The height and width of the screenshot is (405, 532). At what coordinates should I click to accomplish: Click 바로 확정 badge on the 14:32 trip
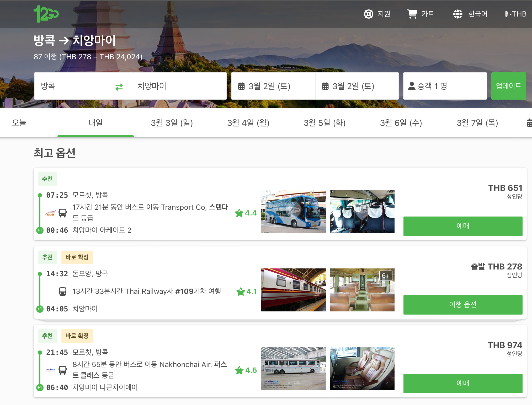coord(77,257)
